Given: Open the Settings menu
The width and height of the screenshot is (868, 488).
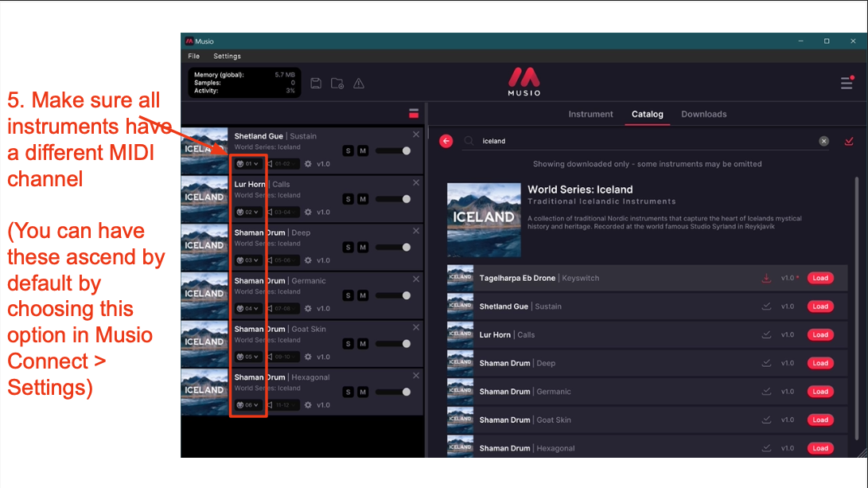Looking at the screenshot, I should pyautogui.click(x=227, y=56).
